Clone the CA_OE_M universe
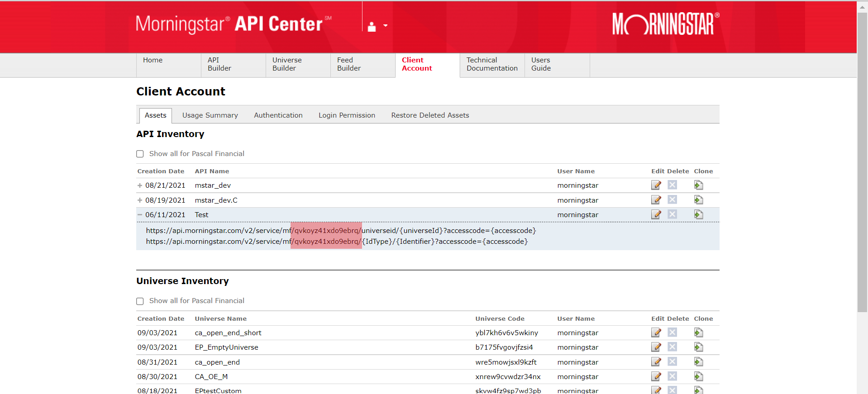This screenshot has width=868, height=394. tap(699, 376)
